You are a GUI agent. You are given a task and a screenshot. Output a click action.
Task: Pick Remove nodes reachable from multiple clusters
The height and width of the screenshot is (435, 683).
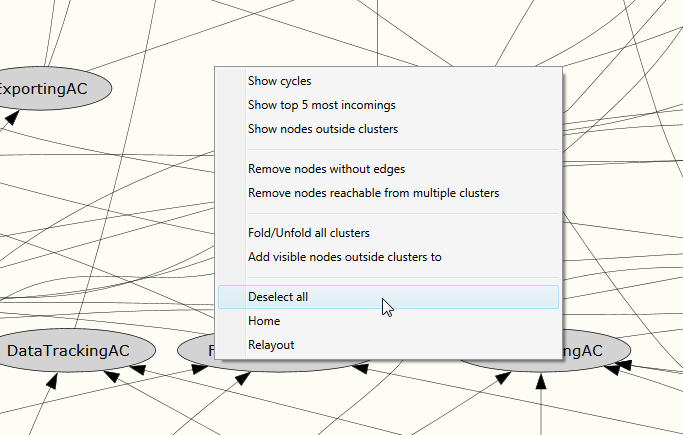388,193
